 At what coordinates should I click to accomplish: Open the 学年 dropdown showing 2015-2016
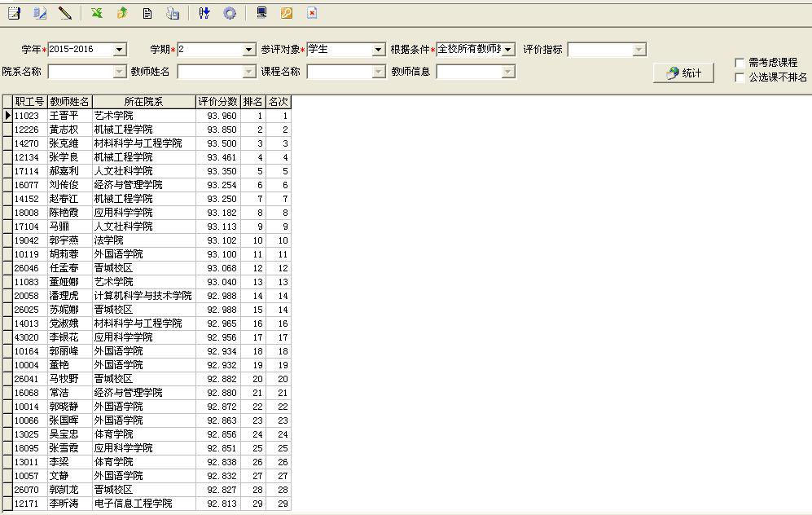120,50
